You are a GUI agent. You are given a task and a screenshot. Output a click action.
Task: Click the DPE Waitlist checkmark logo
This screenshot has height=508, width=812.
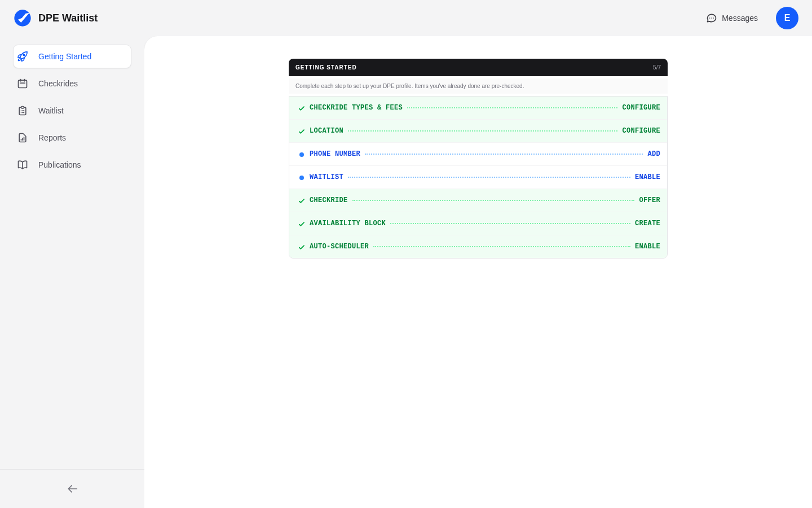pyautogui.click(x=23, y=17)
